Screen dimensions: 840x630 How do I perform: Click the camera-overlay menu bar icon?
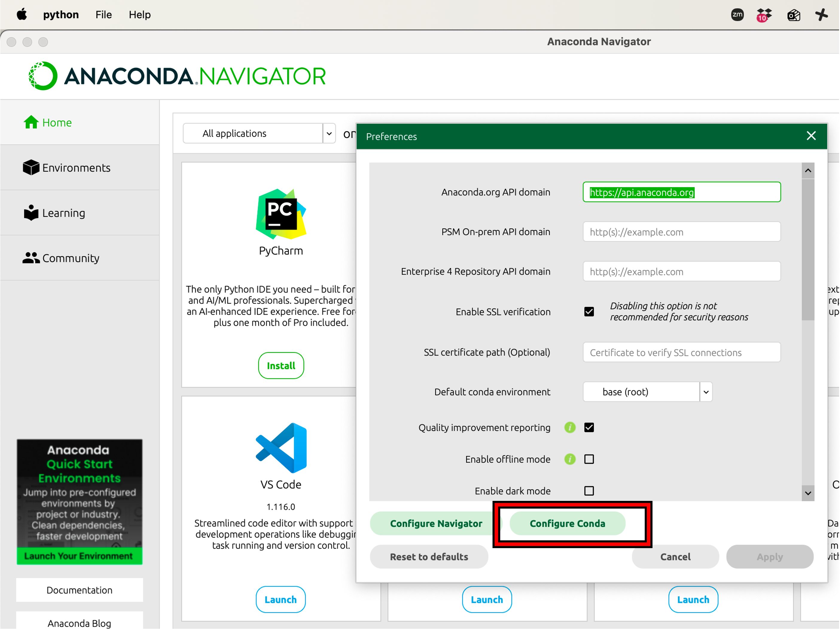[794, 15]
